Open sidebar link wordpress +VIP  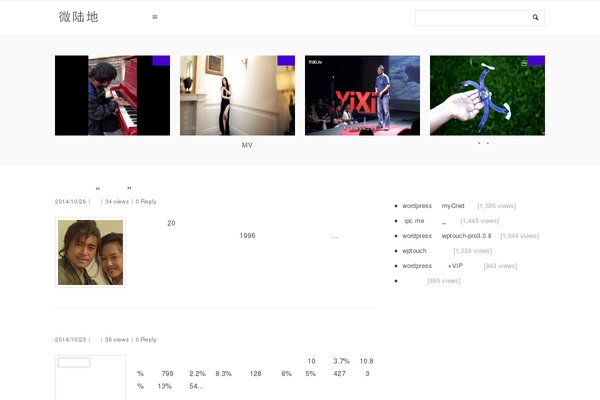[x=432, y=266]
